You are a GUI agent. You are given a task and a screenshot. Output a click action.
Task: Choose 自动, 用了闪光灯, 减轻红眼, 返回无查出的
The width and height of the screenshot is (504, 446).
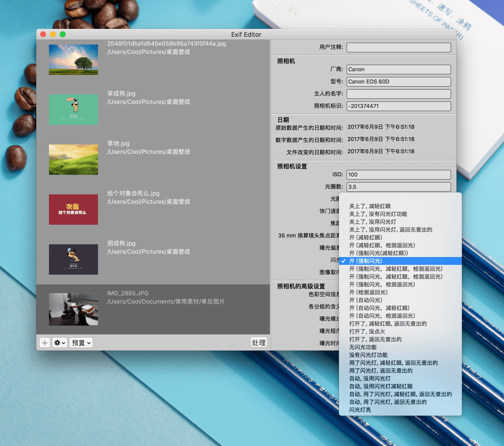[400, 394]
